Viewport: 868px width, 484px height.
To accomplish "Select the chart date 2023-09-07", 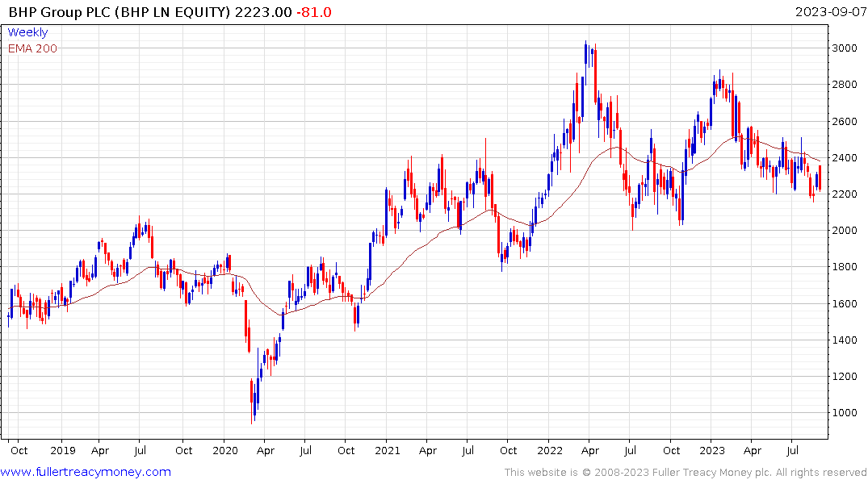I will 831,12.
